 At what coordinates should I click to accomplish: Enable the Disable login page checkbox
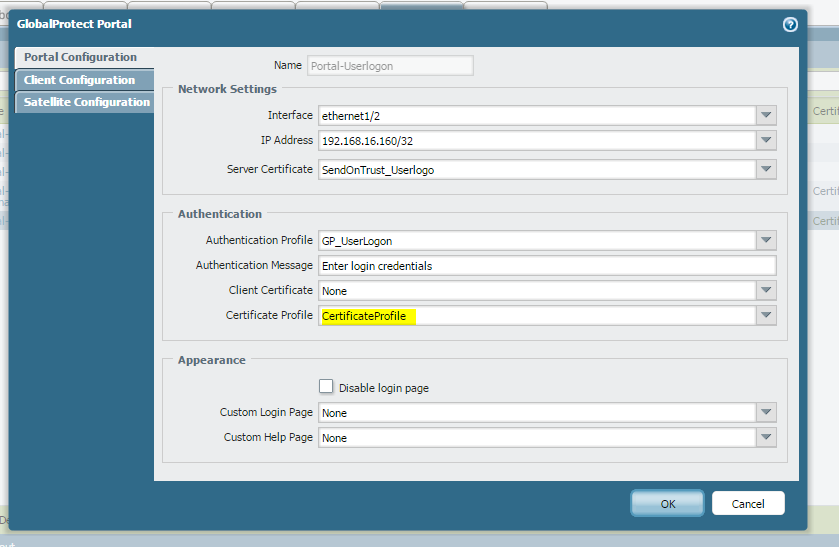[x=326, y=387]
